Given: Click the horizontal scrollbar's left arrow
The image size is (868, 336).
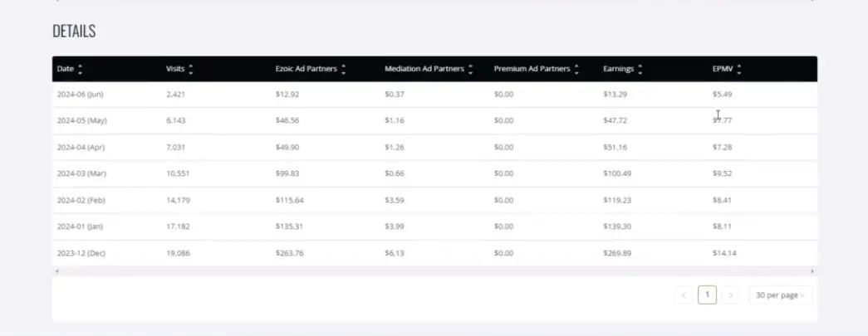Looking at the screenshot, I should [56, 271].
